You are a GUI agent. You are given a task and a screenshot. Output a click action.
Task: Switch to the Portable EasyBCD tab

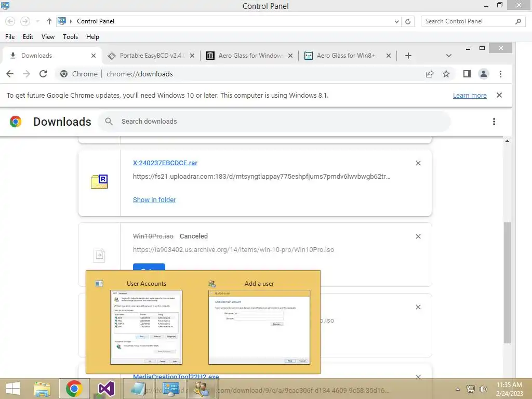pos(152,56)
